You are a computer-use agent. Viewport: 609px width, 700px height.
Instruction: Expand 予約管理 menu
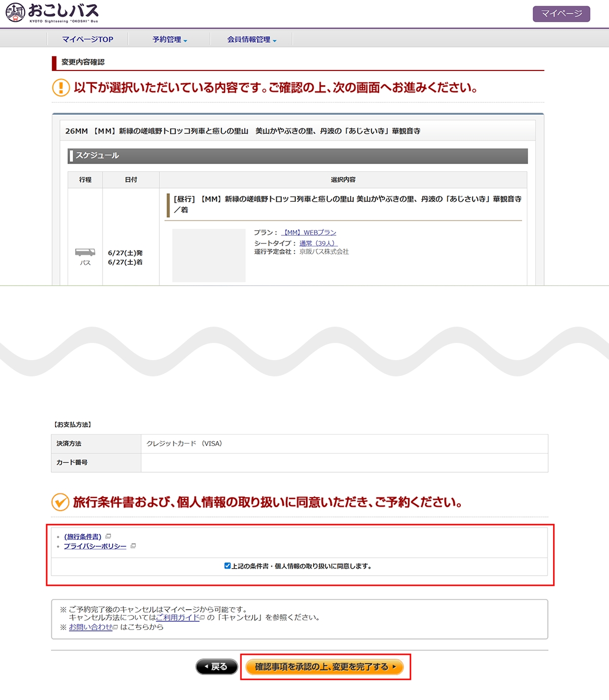point(170,39)
